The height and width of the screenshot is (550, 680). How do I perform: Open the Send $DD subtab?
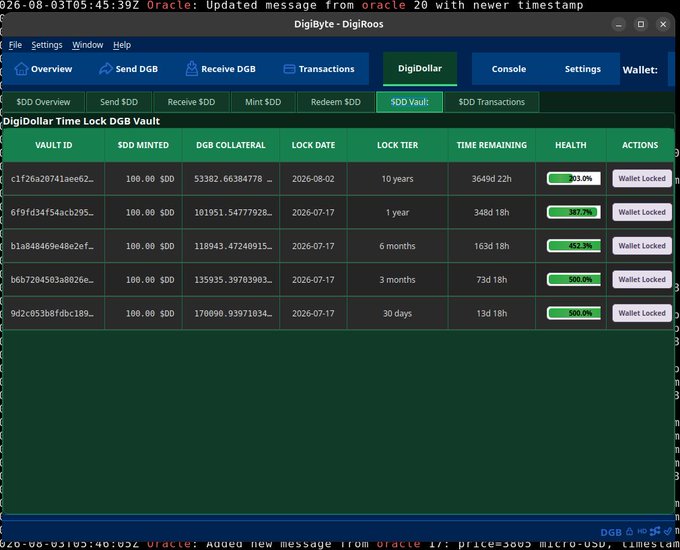[119, 102]
